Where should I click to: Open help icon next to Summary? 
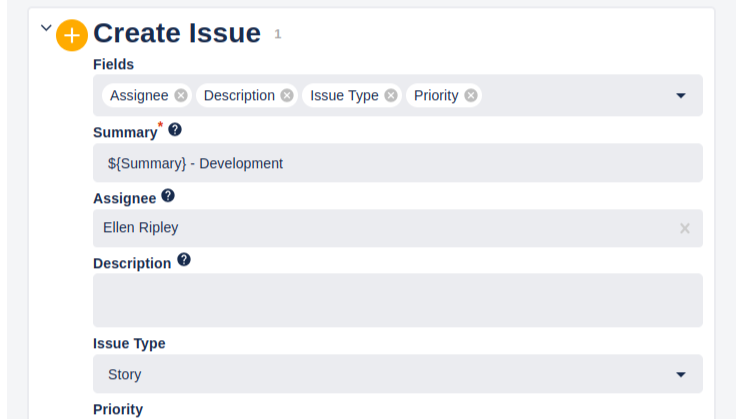tap(175, 130)
